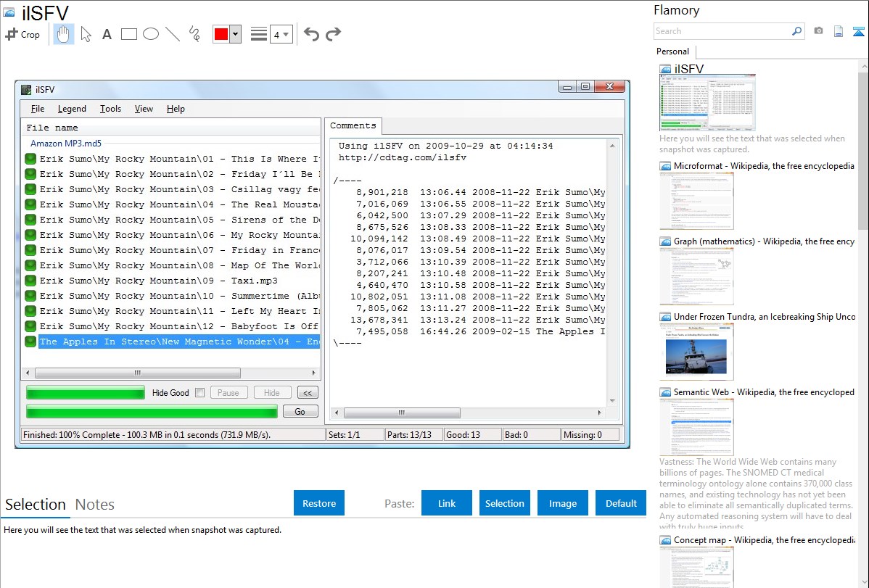Screen dimensions: 869x588
Task: Open the Under Frozen Tundra ship thumbnail
Action: pos(696,352)
